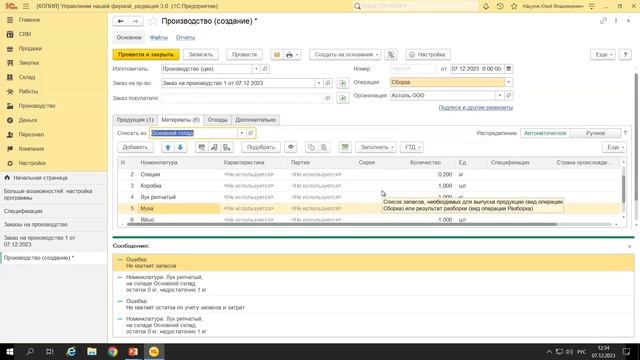Image resolution: width=640 pixels, height=360 pixels.
Task: Expand the Изготовитель dropdown arrow
Action: 256,69
